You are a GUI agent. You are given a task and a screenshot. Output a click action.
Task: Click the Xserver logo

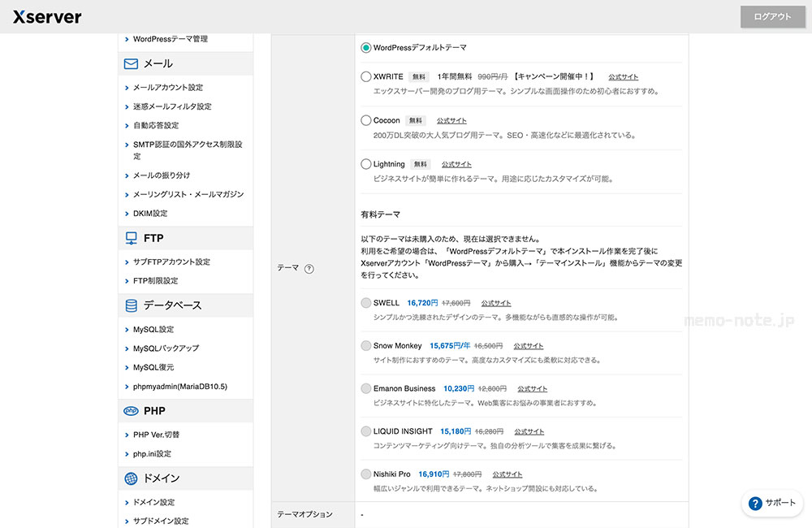coord(47,17)
